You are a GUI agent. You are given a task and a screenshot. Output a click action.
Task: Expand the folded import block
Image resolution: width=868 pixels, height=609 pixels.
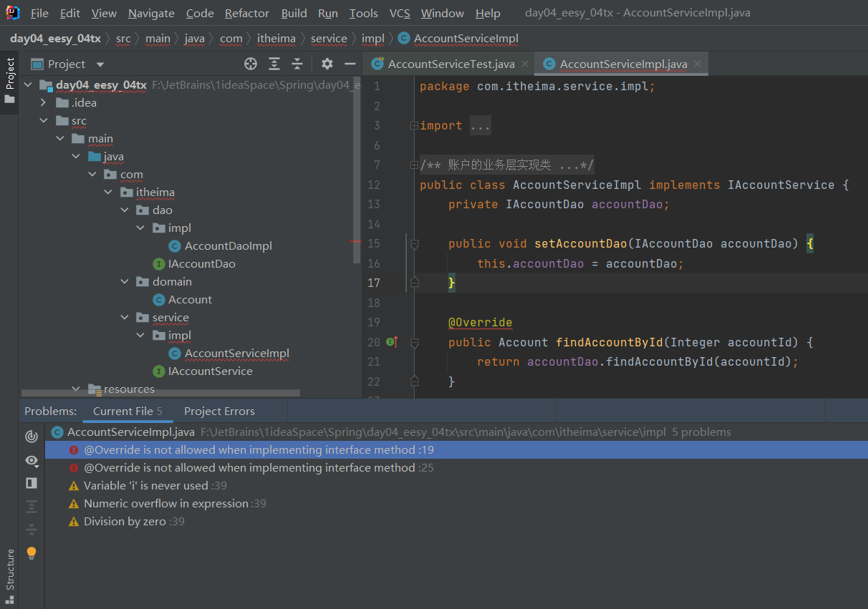pyautogui.click(x=414, y=126)
